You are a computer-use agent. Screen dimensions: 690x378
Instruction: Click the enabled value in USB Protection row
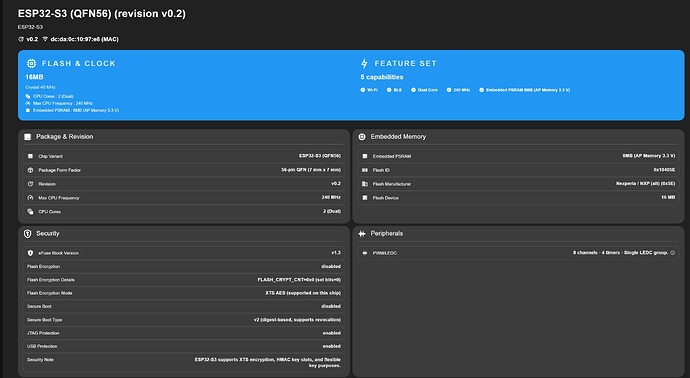click(x=332, y=346)
